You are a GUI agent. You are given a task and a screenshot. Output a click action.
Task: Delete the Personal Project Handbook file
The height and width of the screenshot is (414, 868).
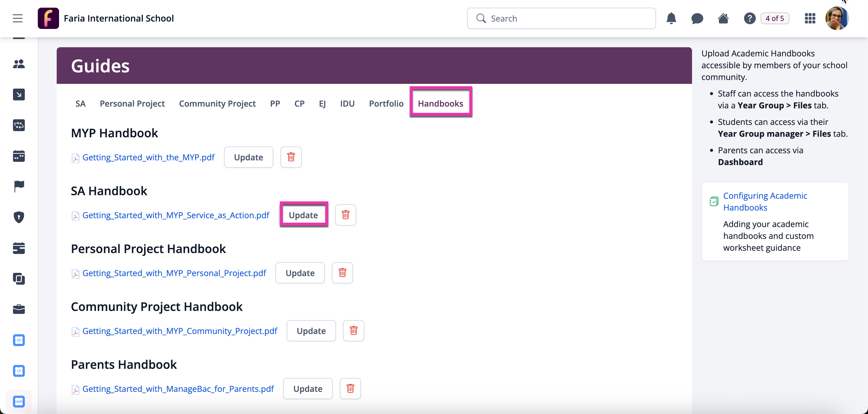tap(342, 273)
